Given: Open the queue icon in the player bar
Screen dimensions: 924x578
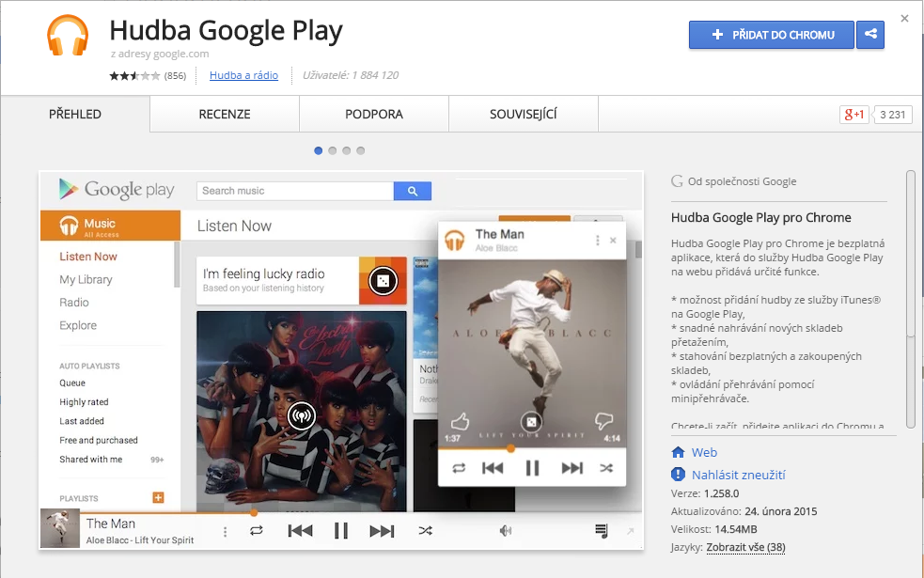Looking at the screenshot, I should click(600, 529).
